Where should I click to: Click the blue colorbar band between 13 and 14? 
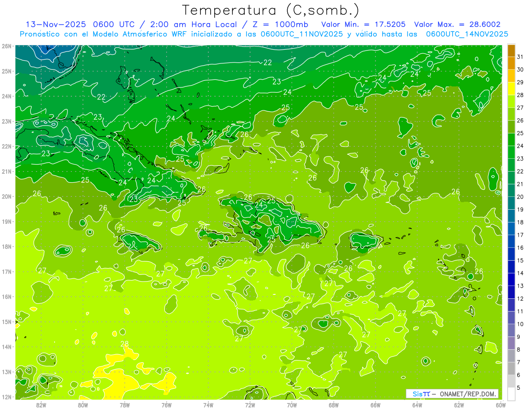511,280
